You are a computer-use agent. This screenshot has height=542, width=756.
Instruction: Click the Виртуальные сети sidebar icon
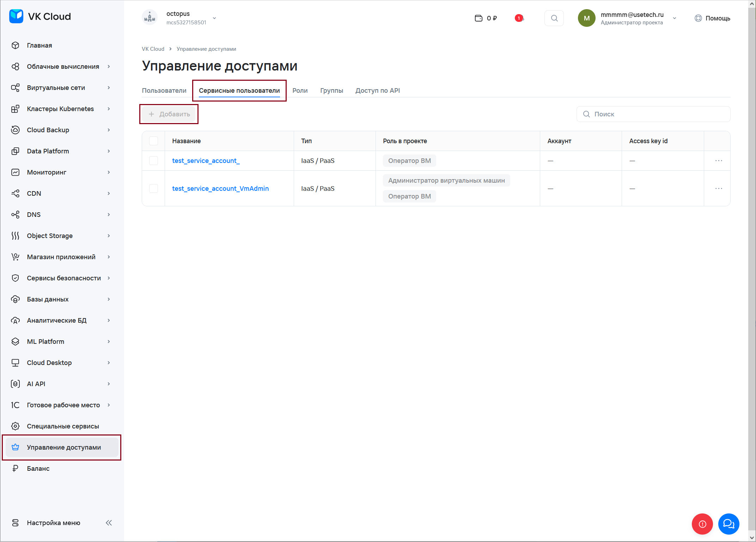pos(15,88)
